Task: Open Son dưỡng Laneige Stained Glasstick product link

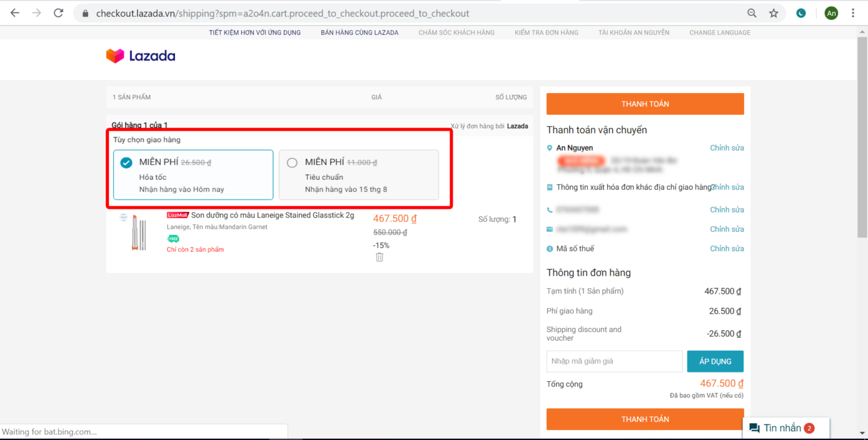Action: tap(272, 215)
